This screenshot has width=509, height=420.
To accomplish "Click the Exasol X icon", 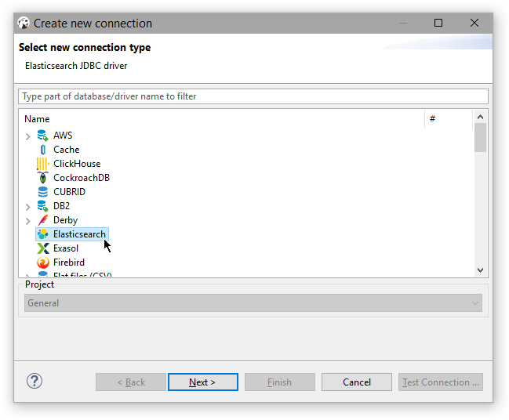I will 42,248.
